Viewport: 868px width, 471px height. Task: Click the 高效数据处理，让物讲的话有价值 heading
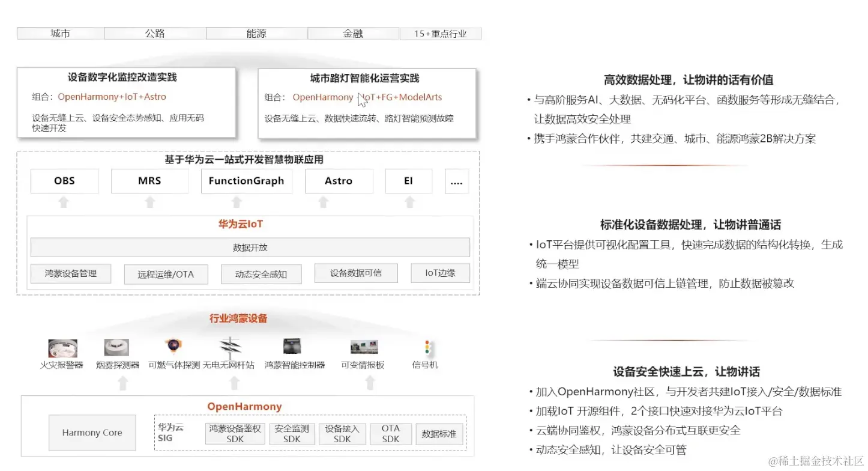689,80
